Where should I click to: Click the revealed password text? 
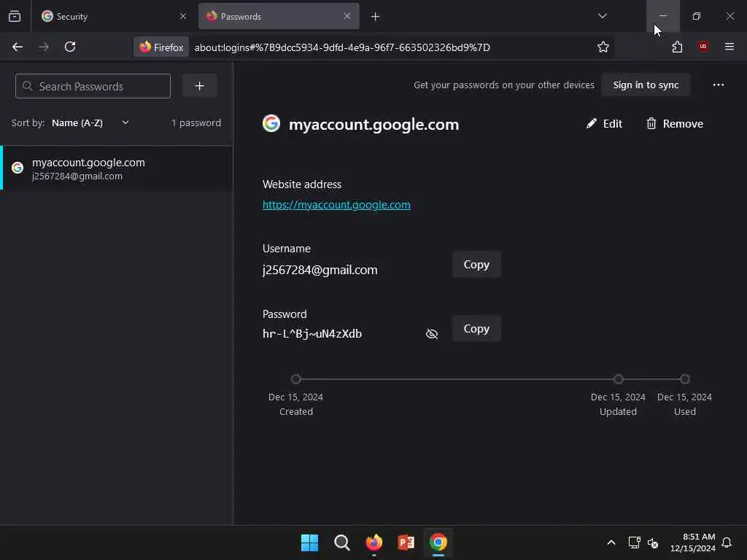[312, 334]
